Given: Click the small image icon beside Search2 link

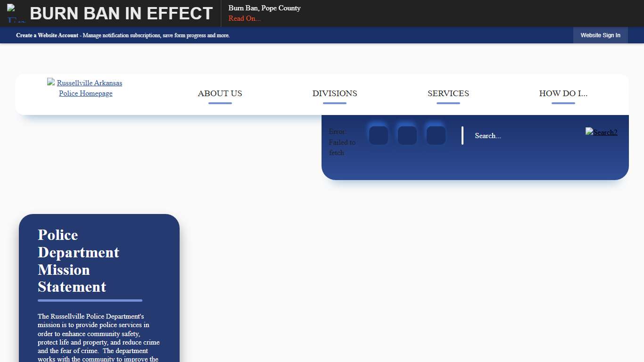Looking at the screenshot, I should pos(588,132).
